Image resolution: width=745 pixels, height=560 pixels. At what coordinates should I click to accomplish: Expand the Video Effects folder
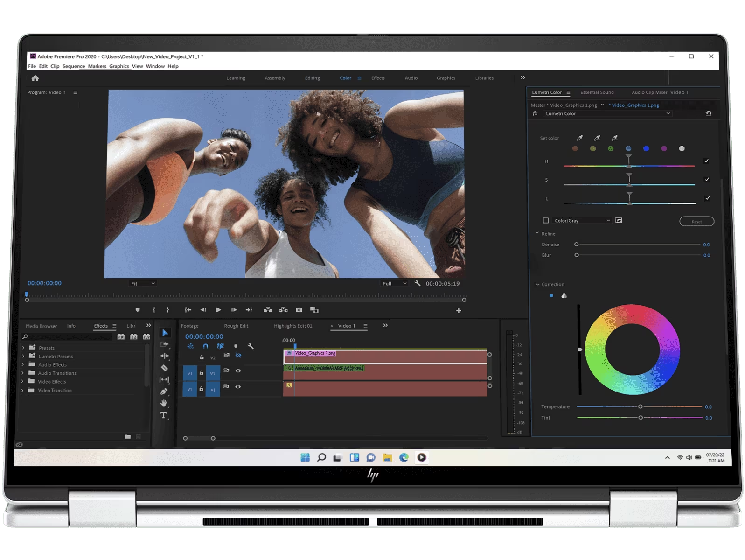[22, 381]
